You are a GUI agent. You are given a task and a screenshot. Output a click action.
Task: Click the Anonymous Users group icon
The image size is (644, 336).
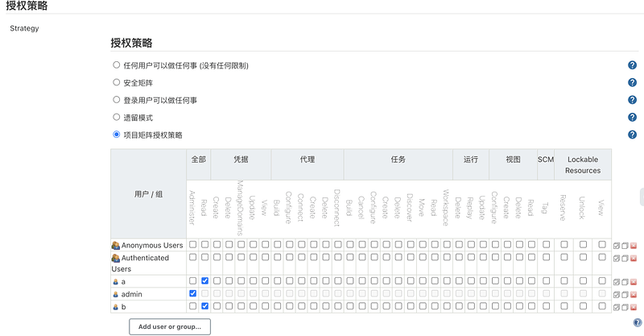click(115, 246)
